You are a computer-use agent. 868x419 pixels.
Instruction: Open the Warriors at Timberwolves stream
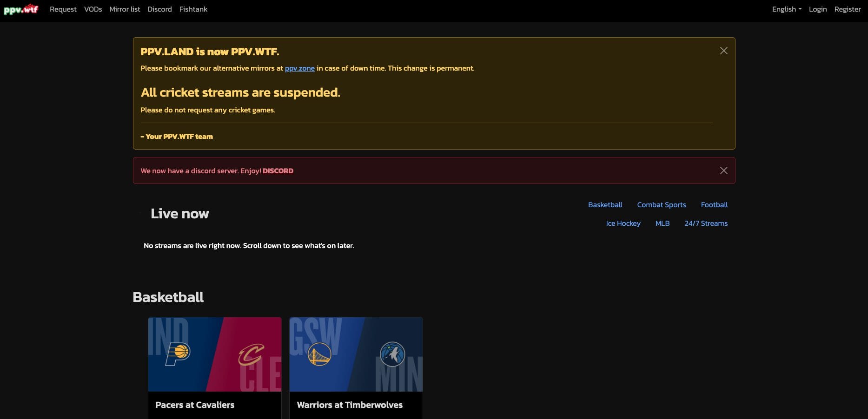(356, 367)
